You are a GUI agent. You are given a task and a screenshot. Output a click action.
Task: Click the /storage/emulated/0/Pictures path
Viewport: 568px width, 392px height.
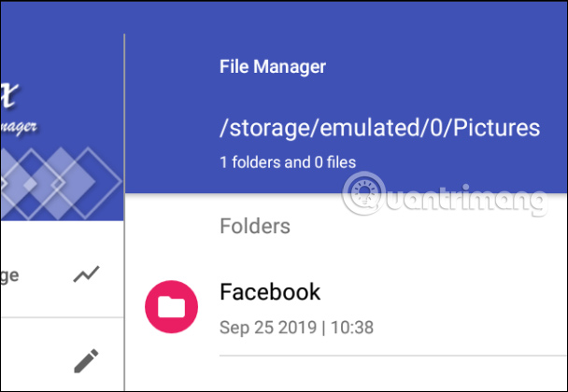pos(379,128)
